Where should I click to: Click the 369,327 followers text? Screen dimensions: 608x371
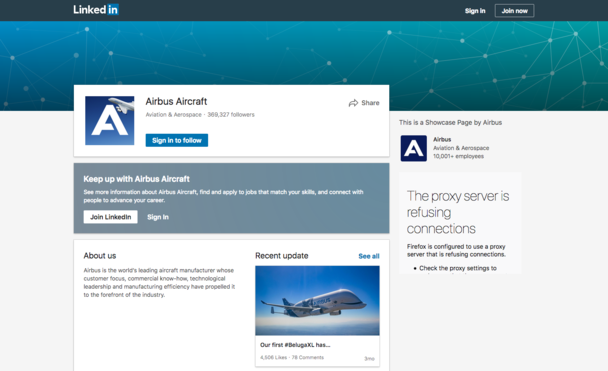pos(231,115)
